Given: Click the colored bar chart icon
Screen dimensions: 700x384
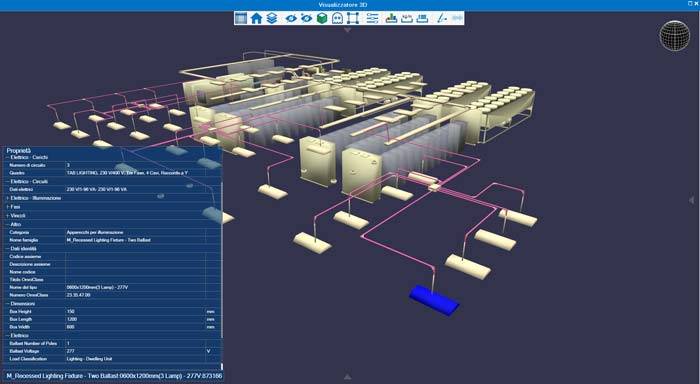Looking at the screenshot, I should pos(391,18).
